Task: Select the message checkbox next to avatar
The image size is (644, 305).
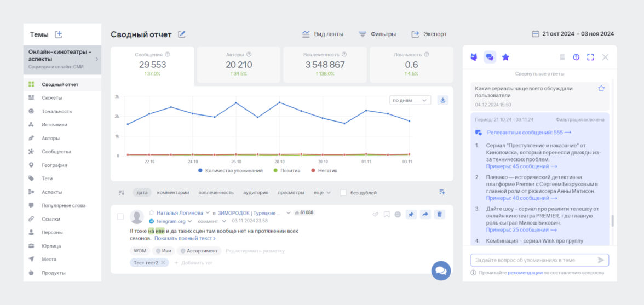Action: click(x=120, y=217)
